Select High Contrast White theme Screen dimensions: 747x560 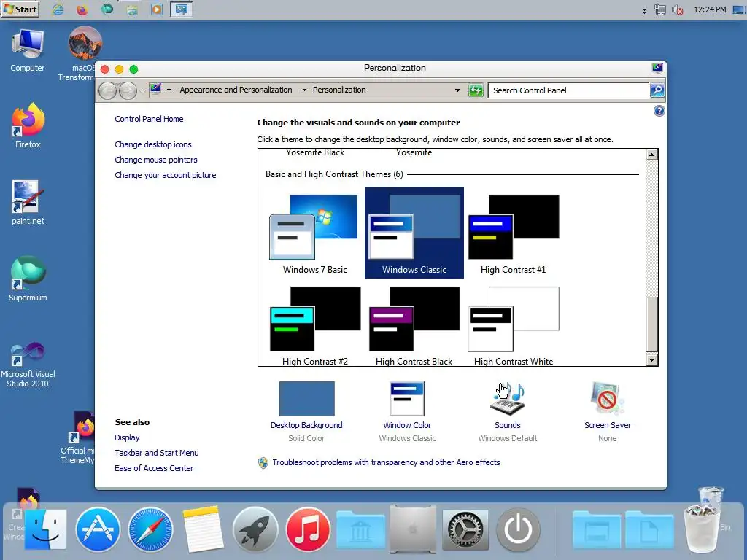pyautogui.click(x=513, y=324)
